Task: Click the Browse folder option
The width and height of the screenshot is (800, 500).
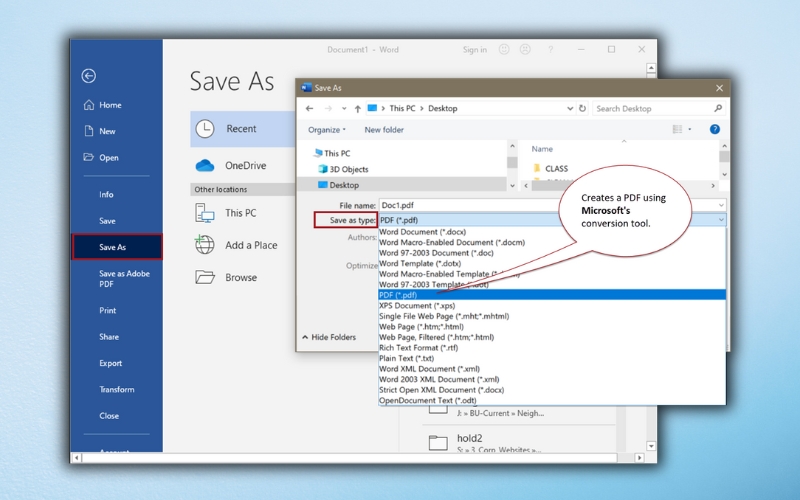Action: point(226,278)
